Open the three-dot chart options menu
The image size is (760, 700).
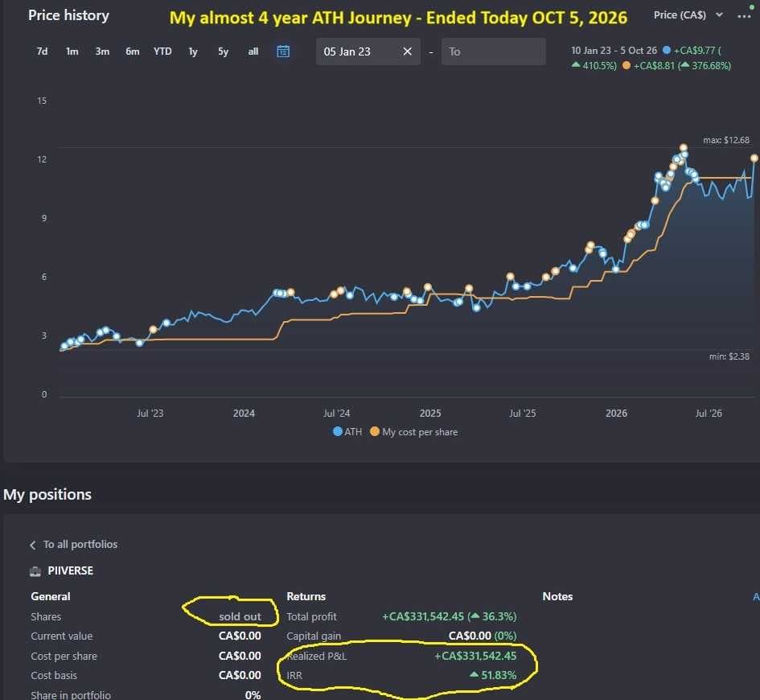(x=744, y=16)
